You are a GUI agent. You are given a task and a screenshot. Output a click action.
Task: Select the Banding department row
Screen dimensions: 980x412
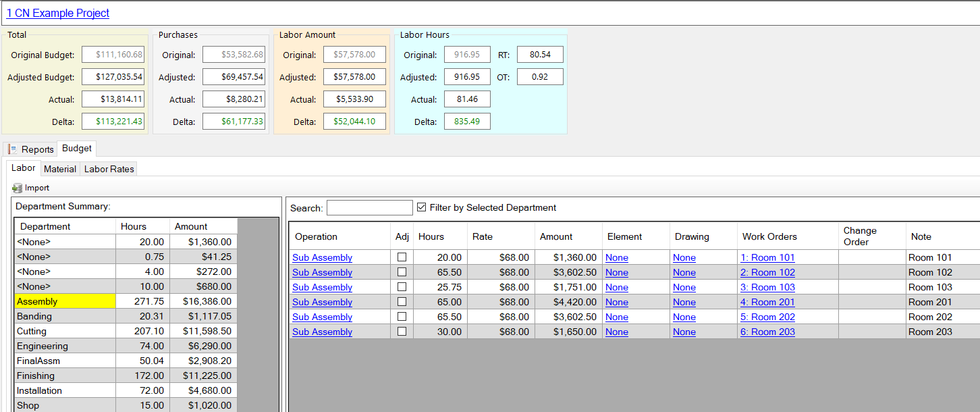click(x=126, y=316)
